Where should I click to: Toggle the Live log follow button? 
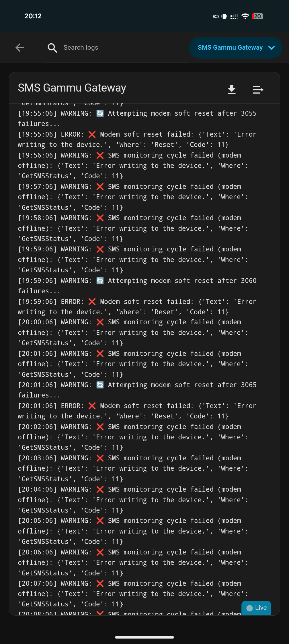pos(256,608)
